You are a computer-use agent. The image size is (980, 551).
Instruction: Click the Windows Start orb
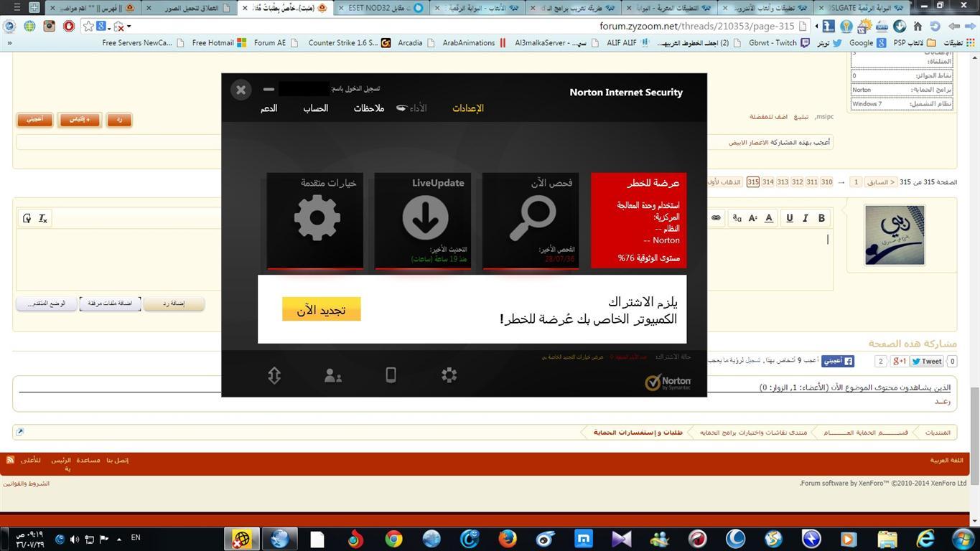tap(963, 539)
